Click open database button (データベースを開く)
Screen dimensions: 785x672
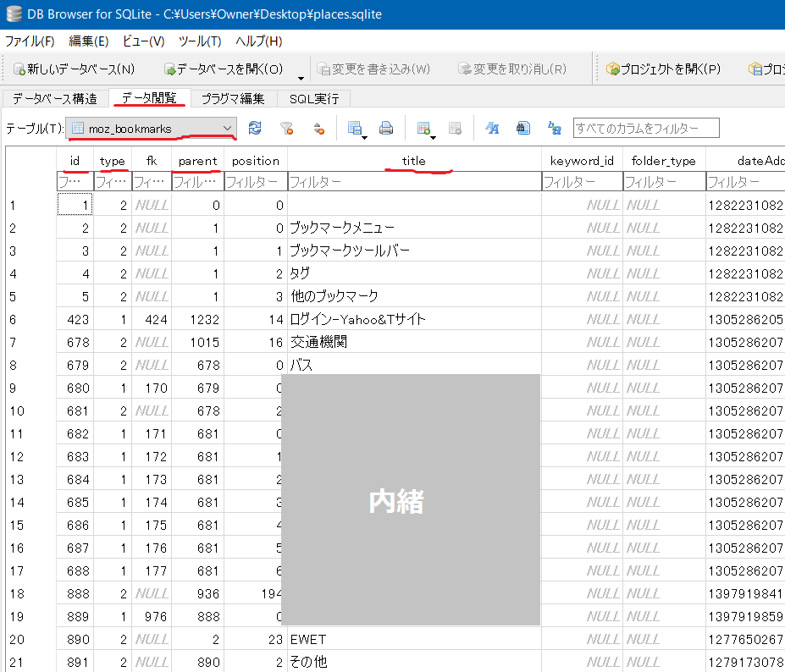coord(224,69)
